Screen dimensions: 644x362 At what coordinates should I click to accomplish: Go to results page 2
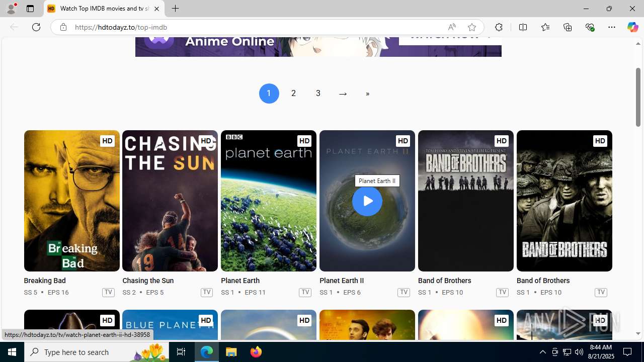293,94
